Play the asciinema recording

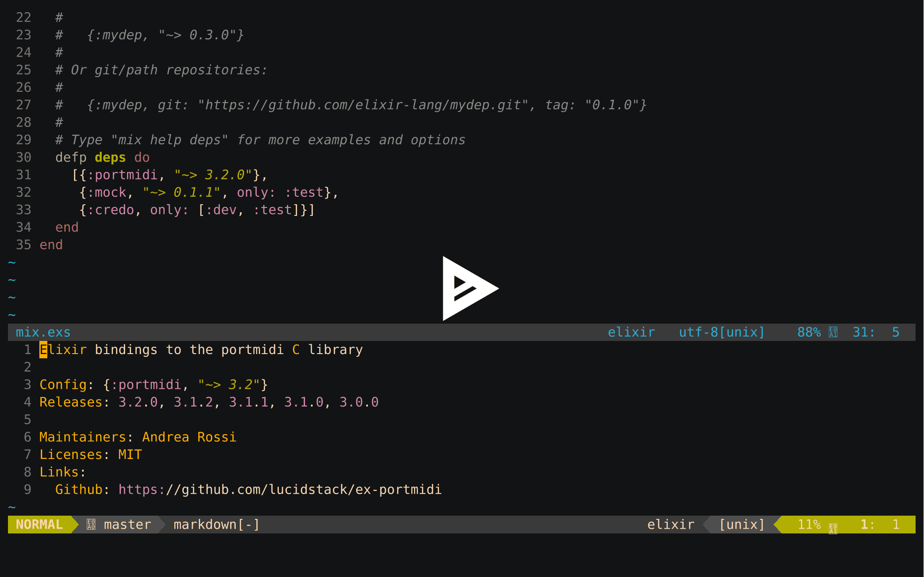click(470, 288)
